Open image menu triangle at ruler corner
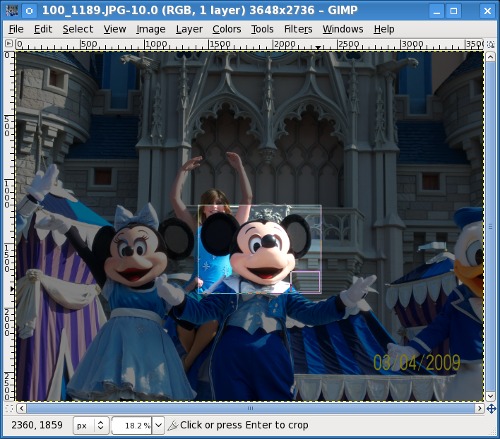 pyautogui.click(x=9, y=43)
